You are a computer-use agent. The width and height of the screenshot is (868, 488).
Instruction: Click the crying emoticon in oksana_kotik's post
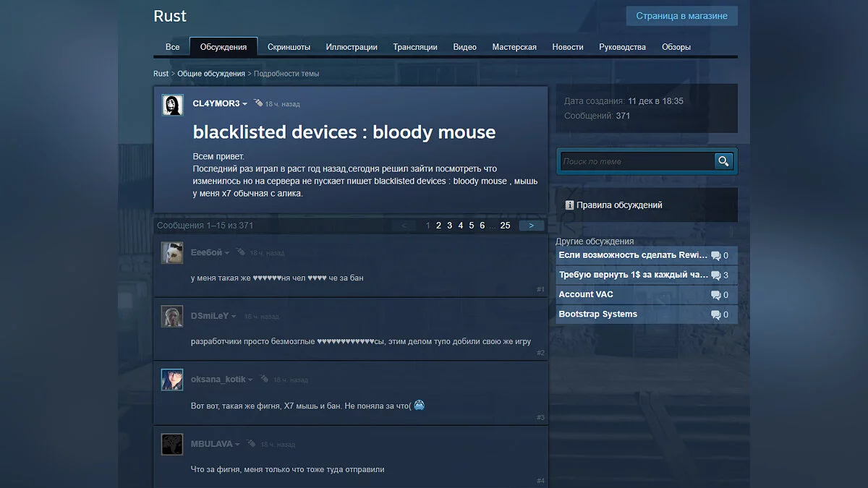tap(419, 405)
